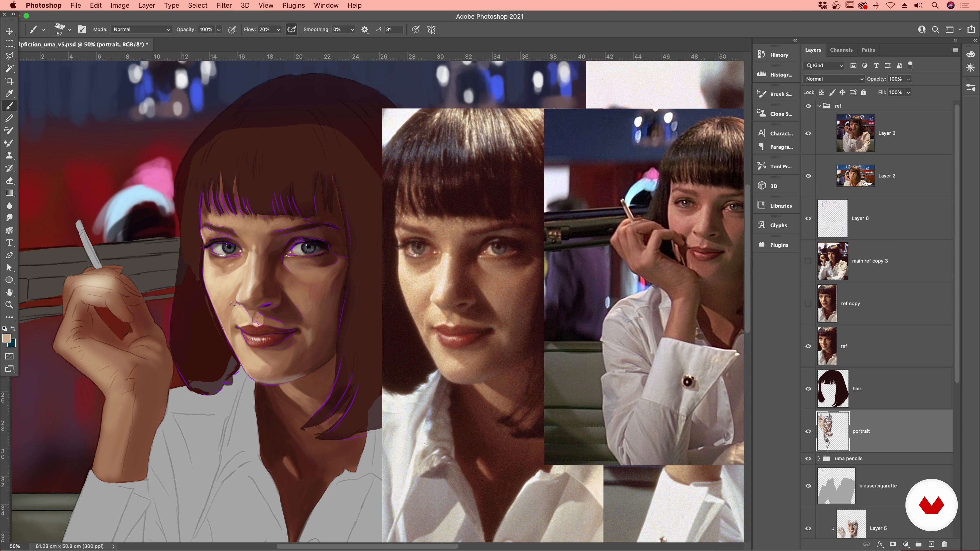Switch to the Paths tab
This screenshot has height=551, width=980.
pos(868,50)
